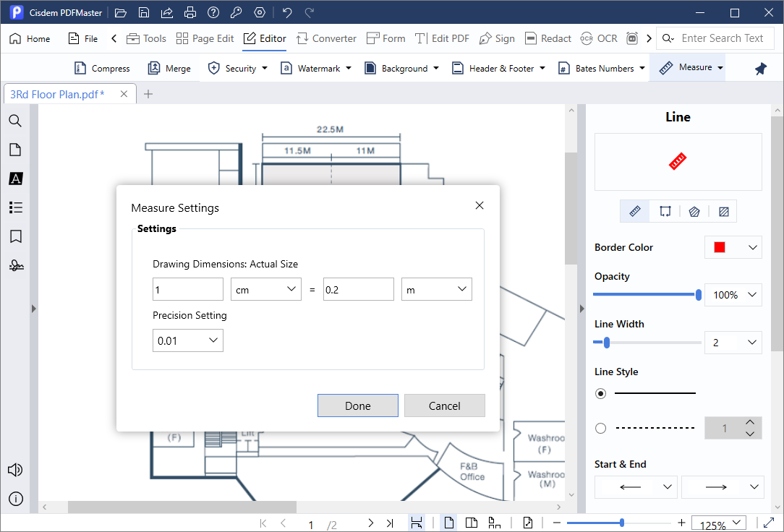Click the Line Width slider handle

[607, 342]
